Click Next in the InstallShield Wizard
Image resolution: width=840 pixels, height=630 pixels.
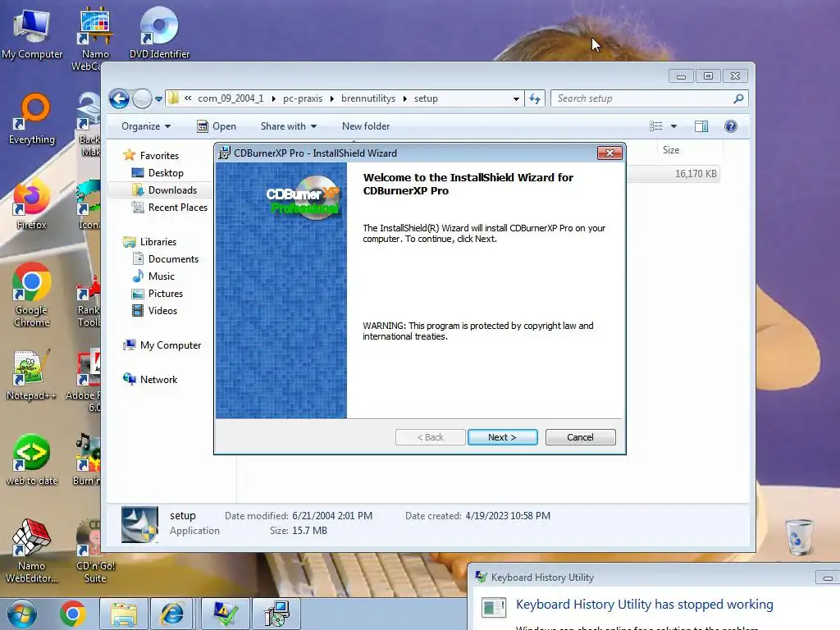tap(502, 437)
